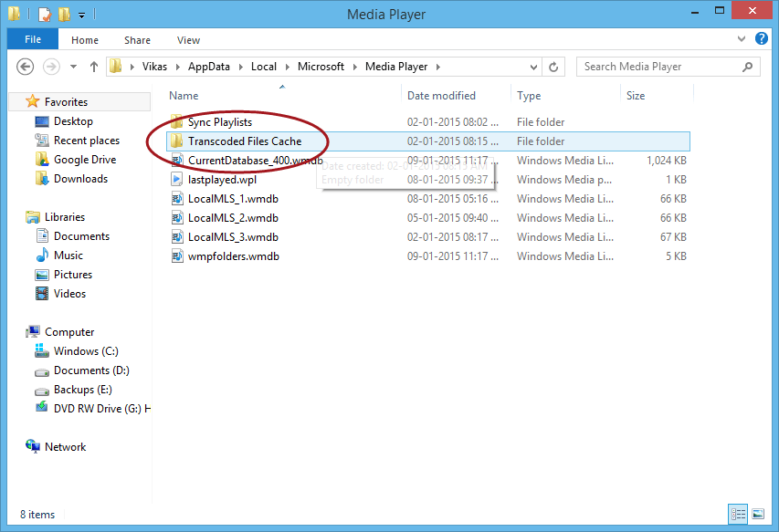Select the Sync Playlists folder icon
This screenshot has width=779, height=532.
(176, 121)
